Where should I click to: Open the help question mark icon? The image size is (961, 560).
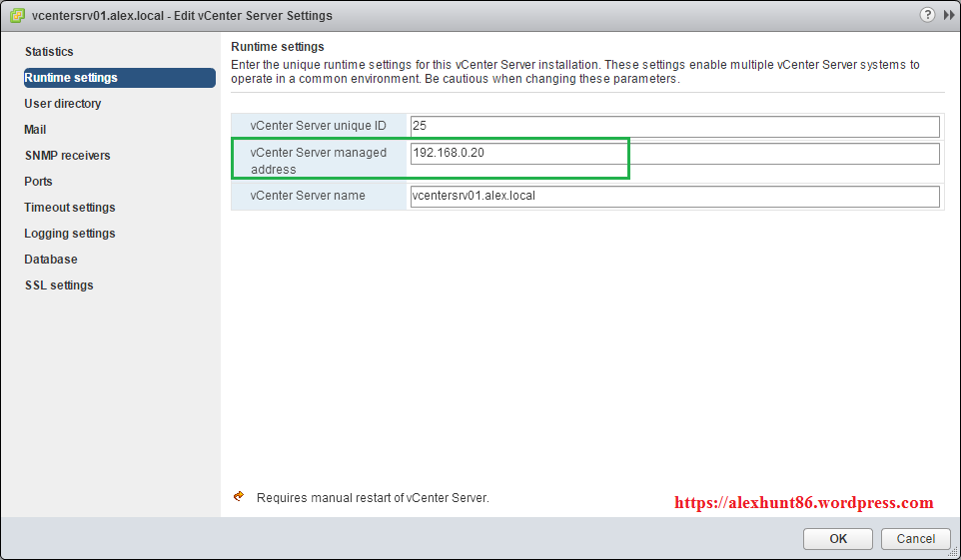(x=928, y=15)
